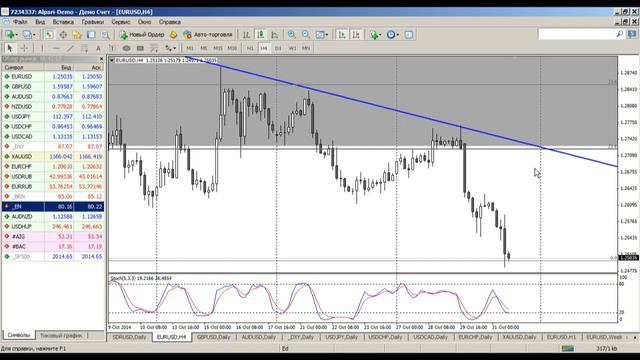Click the Символ column header
This screenshot has height=360, width=640.
pos(23,67)
